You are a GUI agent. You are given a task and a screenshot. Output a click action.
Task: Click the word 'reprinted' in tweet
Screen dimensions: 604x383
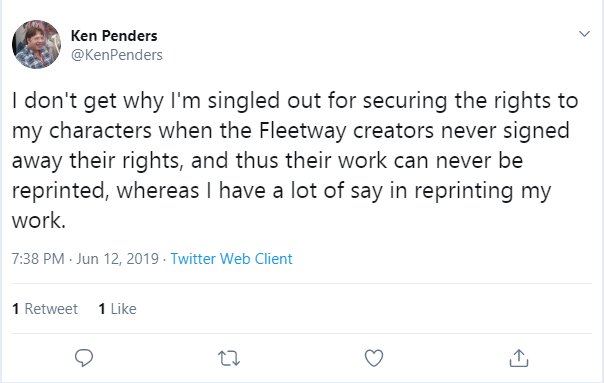coord(58,191)
